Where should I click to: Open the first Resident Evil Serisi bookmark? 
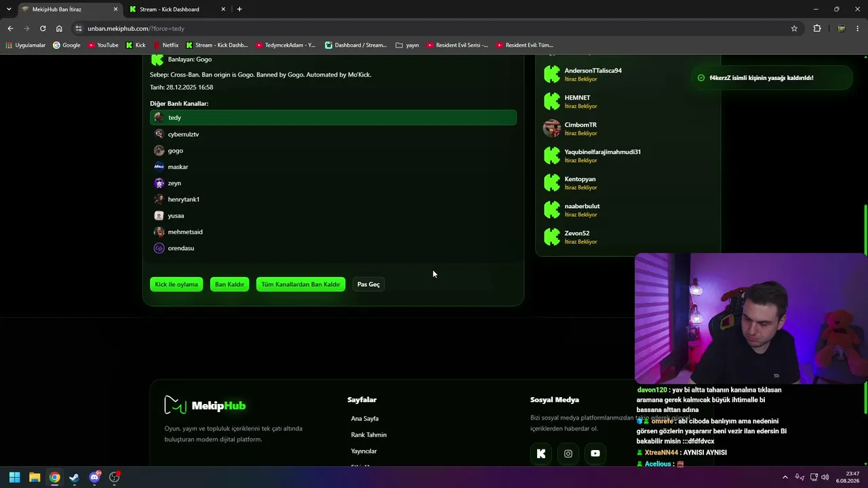coord(458,45)
